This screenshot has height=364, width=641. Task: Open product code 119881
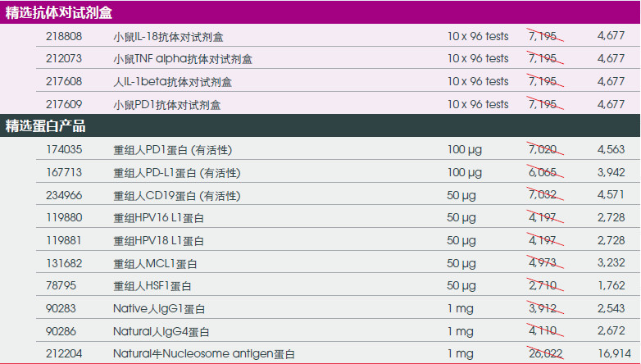click(65, 241)
